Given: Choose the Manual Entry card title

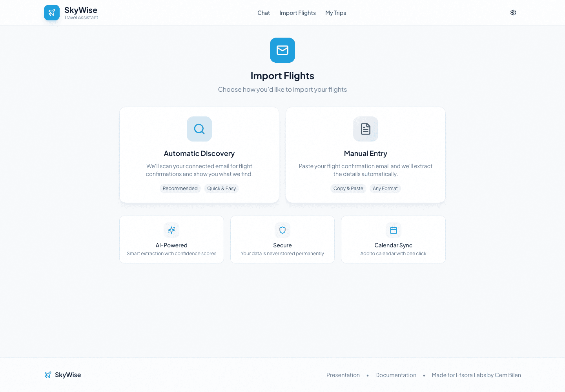Looking at the screenshot, I should [366, 154].
